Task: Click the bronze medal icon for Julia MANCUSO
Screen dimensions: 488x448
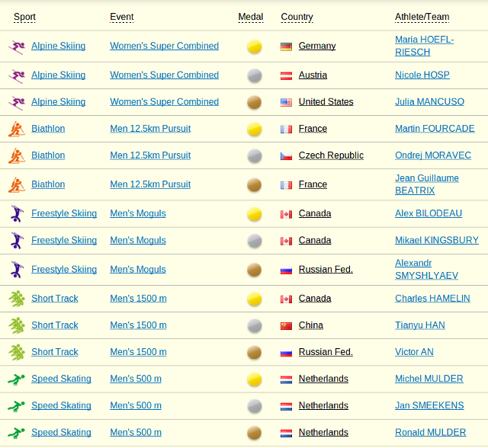Action: click(255, 102)
